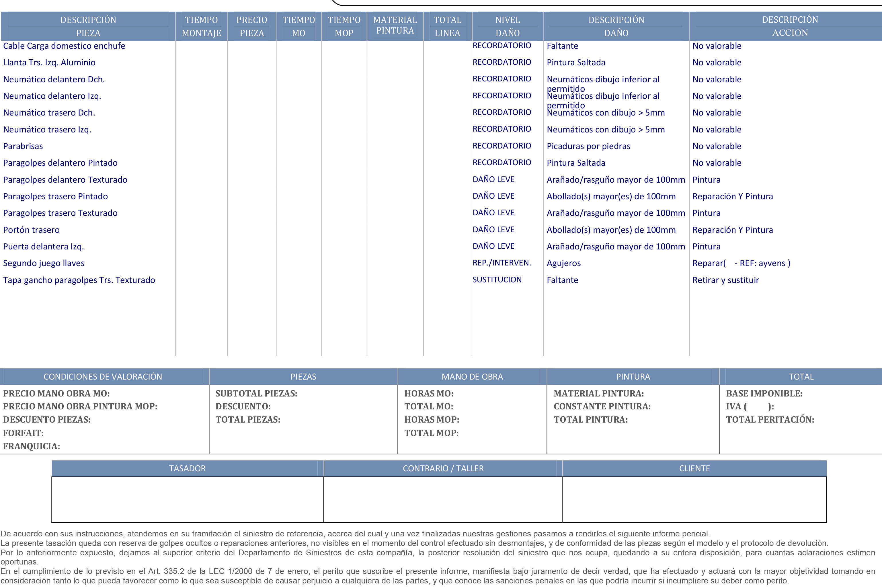The height and width of the screenshot is (588, 882).
Task: Select 'Llanta Trs. Izq. Aluminio' entry
Action: click(x=49, y=62)
